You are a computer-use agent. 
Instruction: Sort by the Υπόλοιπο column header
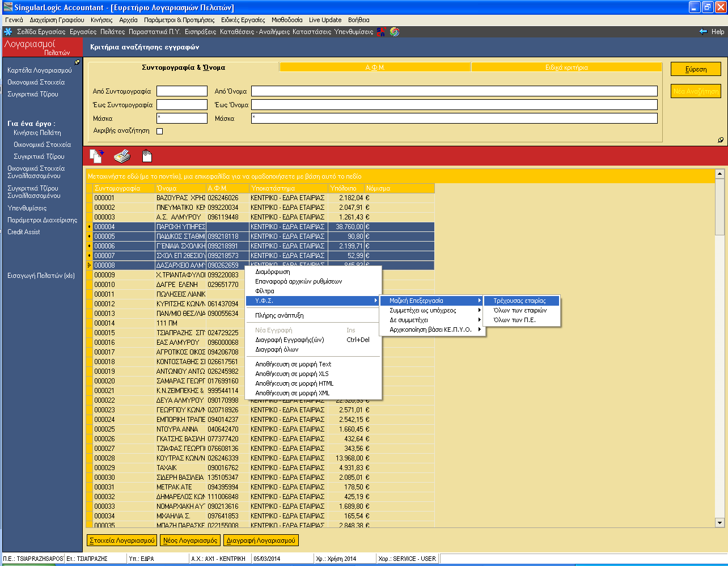click(x=346, y=188)
